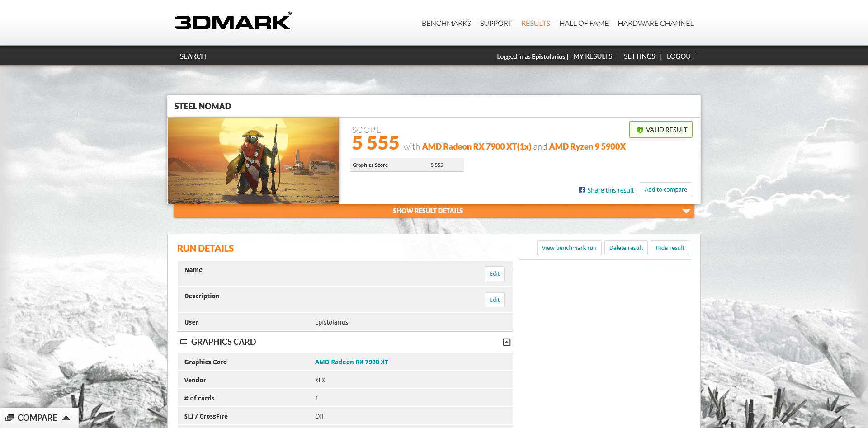The height and width of the screenshot is (428, 868).
Task: Open Hardware Channel page
Action: 656,23
